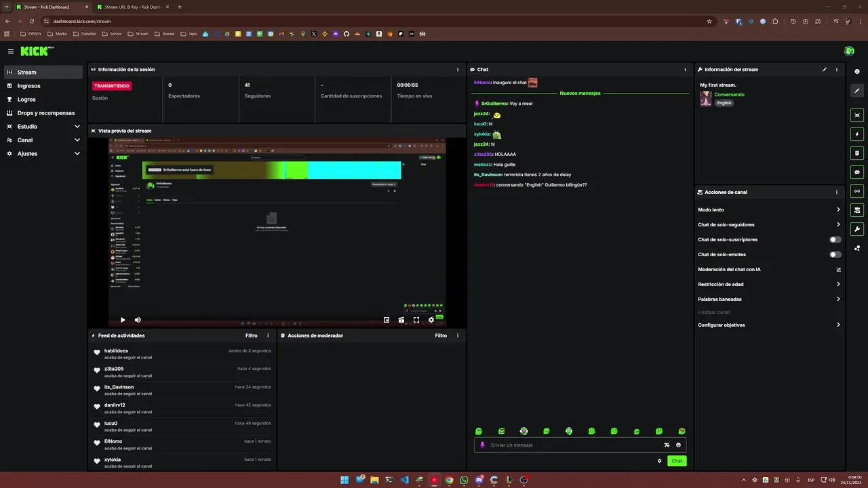
Task: Click the Conversando category thumbnail
Action: 706,99
